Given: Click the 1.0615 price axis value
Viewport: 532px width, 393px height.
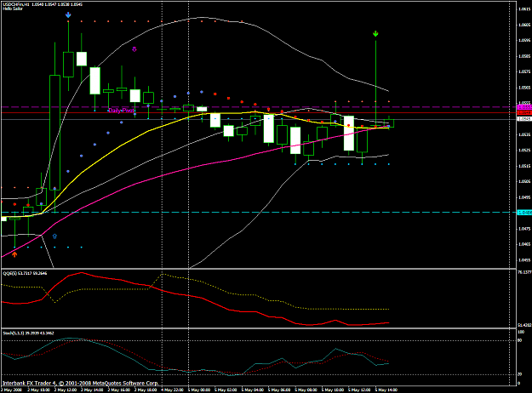Looking at the screenshot, I should pos(525,9).
